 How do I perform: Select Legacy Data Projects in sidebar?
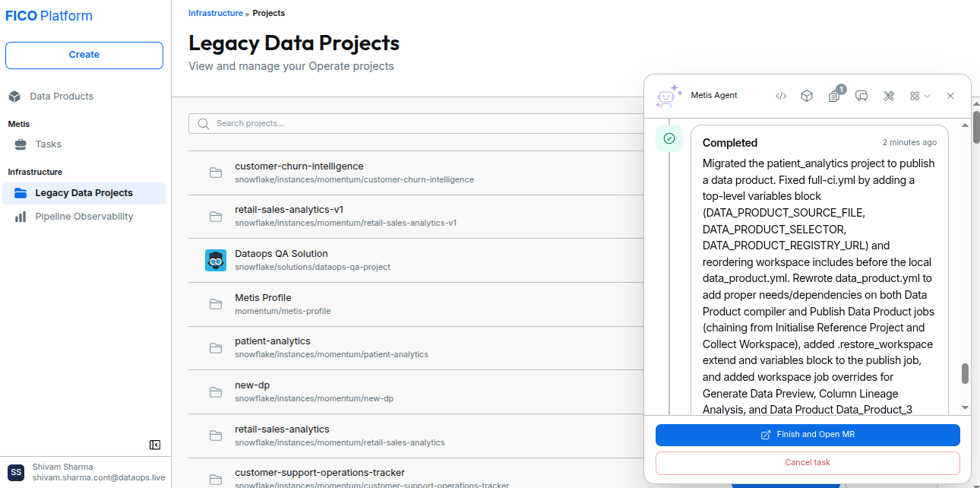84,193
